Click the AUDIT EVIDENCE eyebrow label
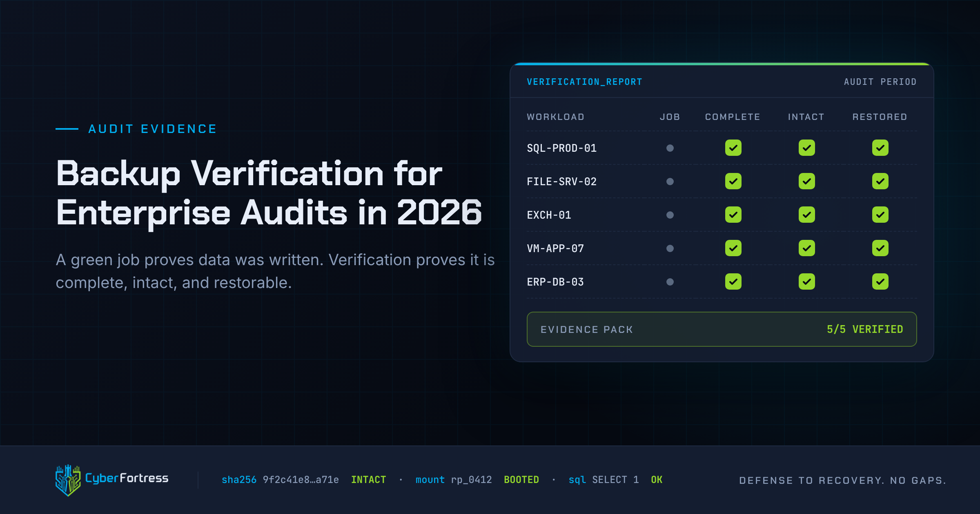Viewport: 980px width, 514px height. pos(153,129)
